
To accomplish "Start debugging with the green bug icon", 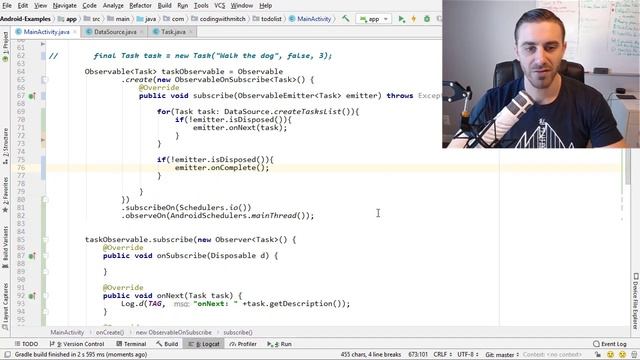I will tap(427, 19).
